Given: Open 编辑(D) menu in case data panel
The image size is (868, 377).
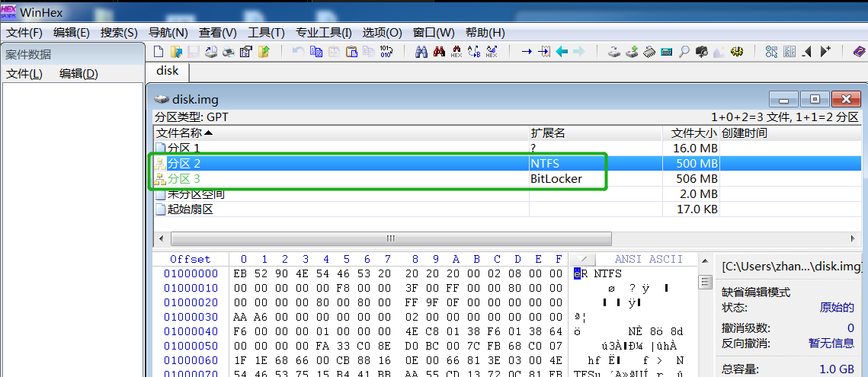Looking at the screenshot, I should tap(78, 74).
